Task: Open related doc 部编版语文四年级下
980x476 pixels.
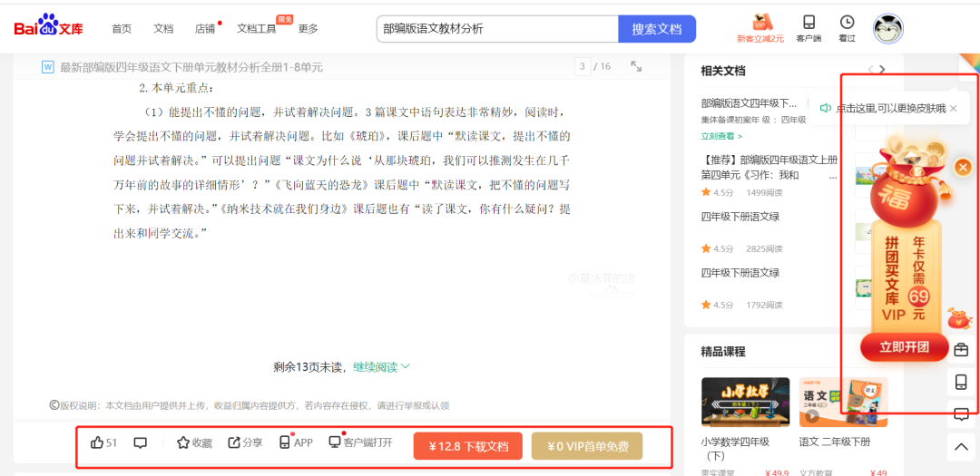Action: (749, 103)
